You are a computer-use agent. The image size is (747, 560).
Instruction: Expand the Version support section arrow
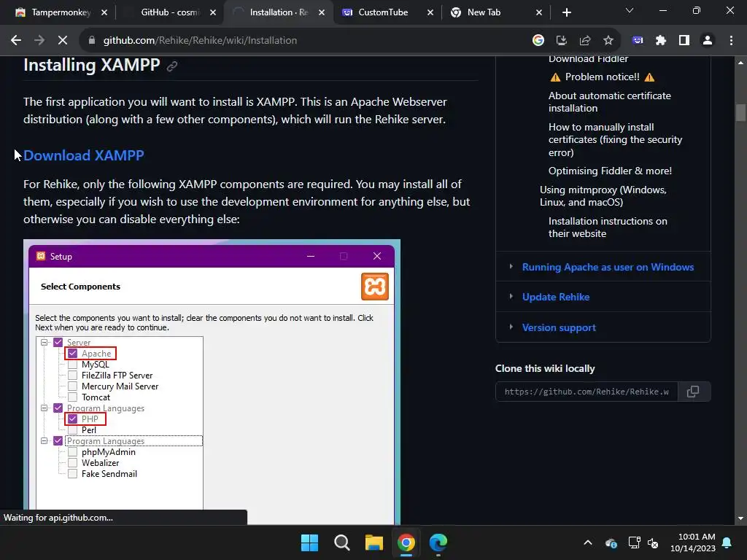511,327
